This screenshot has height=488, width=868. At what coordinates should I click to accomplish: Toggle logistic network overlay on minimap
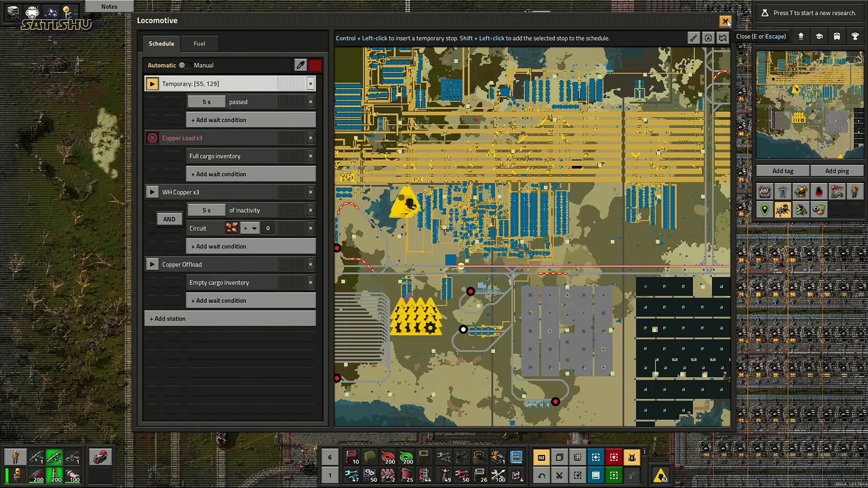pyautogui.click(x=765, y=192)
